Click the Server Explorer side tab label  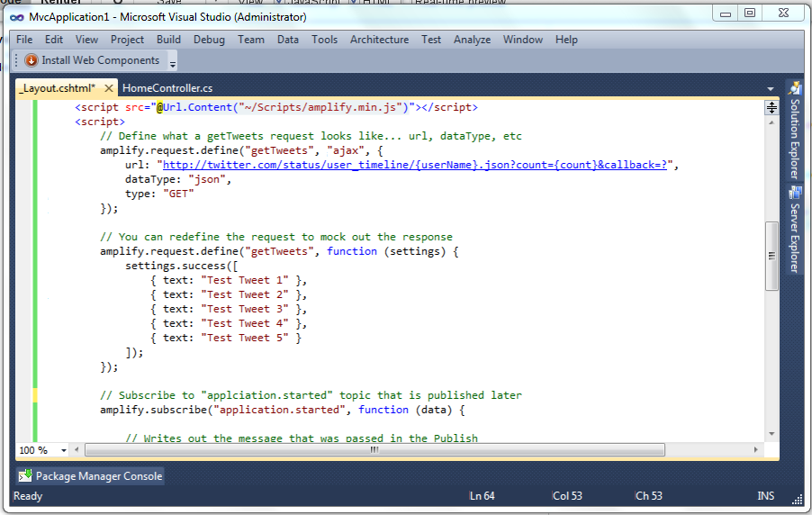(x=795, y=238)
